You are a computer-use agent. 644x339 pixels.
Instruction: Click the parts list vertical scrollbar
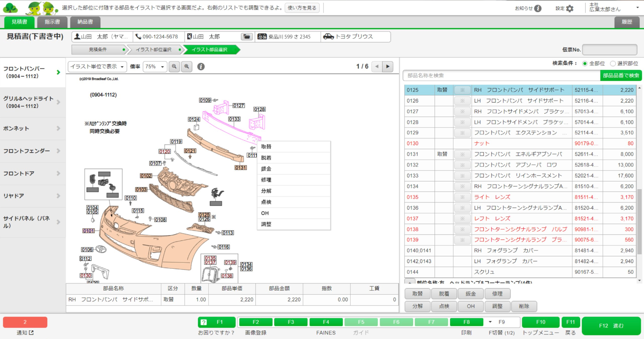tap(639, 221)
